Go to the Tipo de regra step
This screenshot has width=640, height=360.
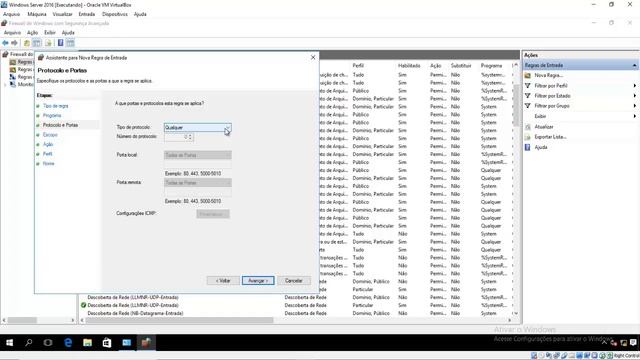[56, 106]
